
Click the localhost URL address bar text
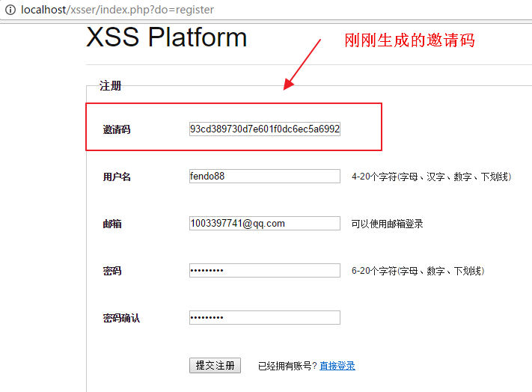[x=117, y=10]
